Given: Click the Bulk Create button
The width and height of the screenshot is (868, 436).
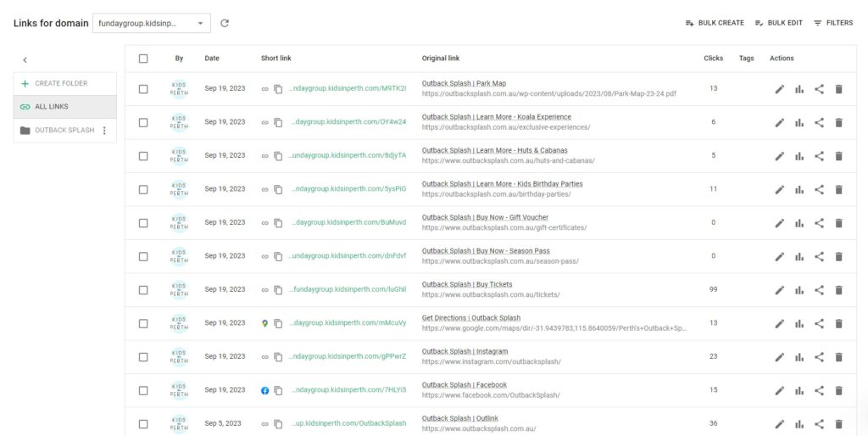Looking at the screenshot, I should point(715,23).
